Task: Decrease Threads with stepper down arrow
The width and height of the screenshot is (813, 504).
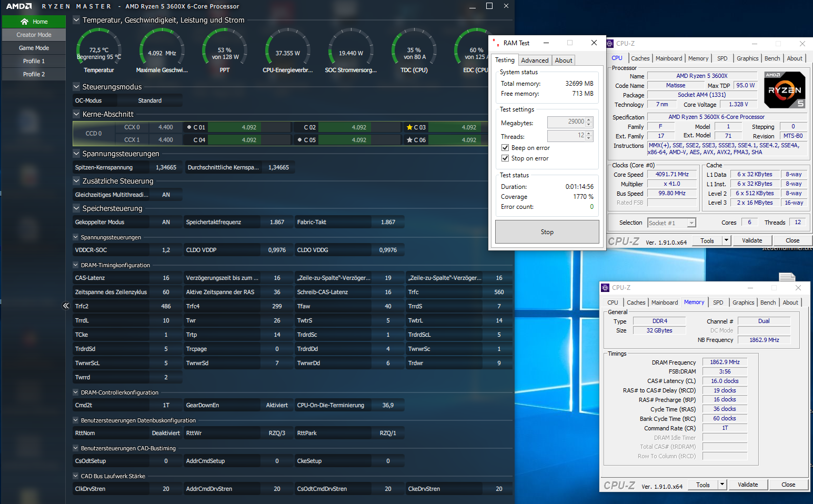Action: tap(589, 138)
